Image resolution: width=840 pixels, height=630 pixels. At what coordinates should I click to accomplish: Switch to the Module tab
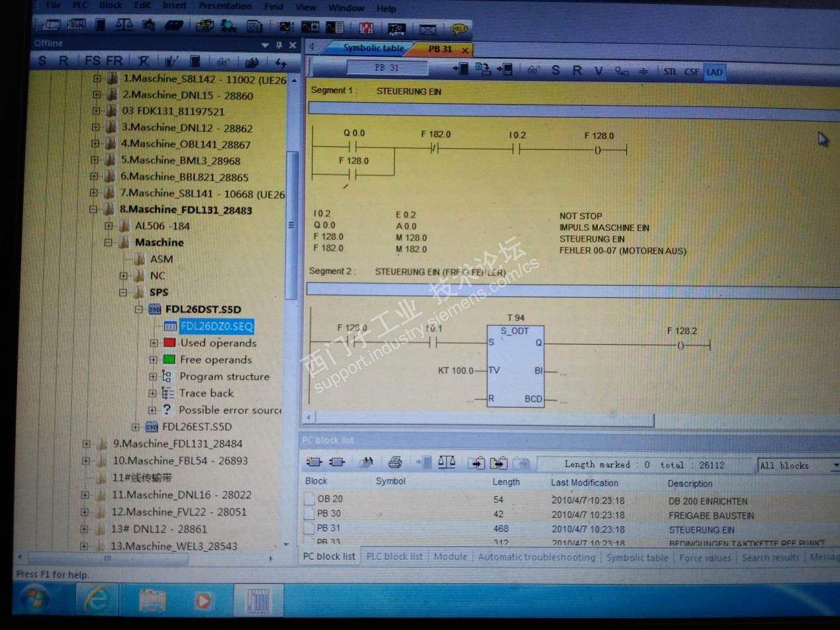pyautogui.click(x=450, y=557)
